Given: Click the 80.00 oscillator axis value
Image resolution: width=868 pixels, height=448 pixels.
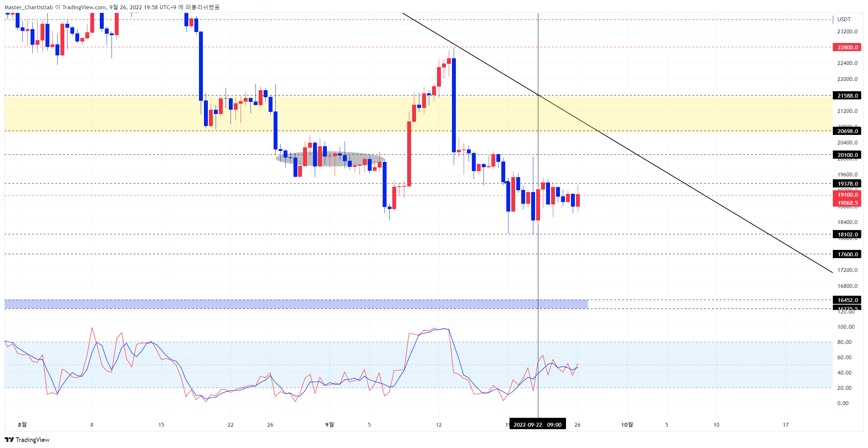Looking at the screenshot, I should coord(844,342).
